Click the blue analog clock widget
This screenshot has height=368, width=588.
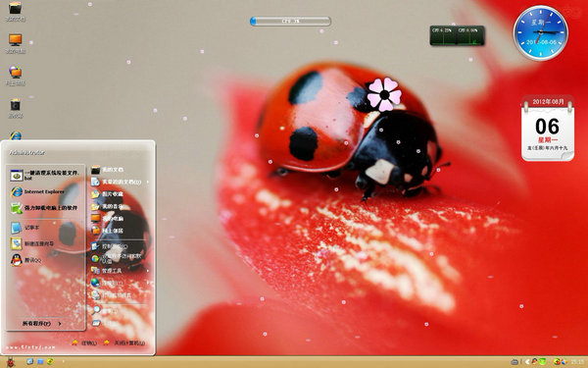click(x=541, y=32)
